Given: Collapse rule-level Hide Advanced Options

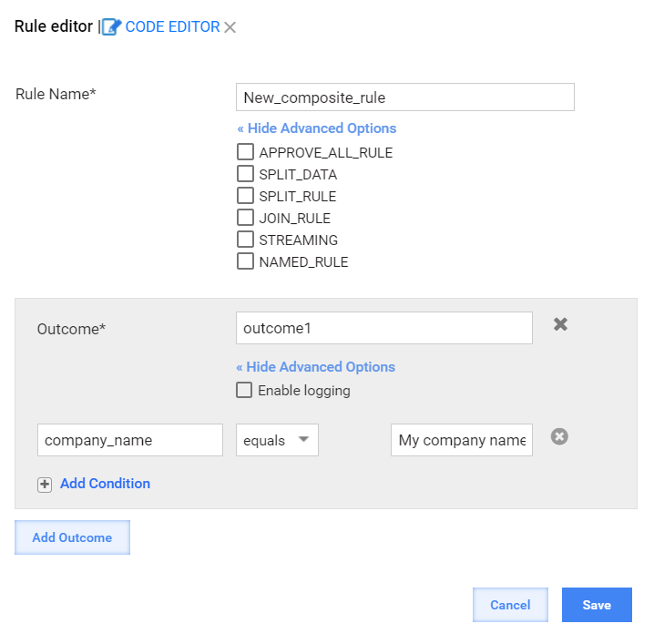Looking at the screenshot, I should coord(317,128).
